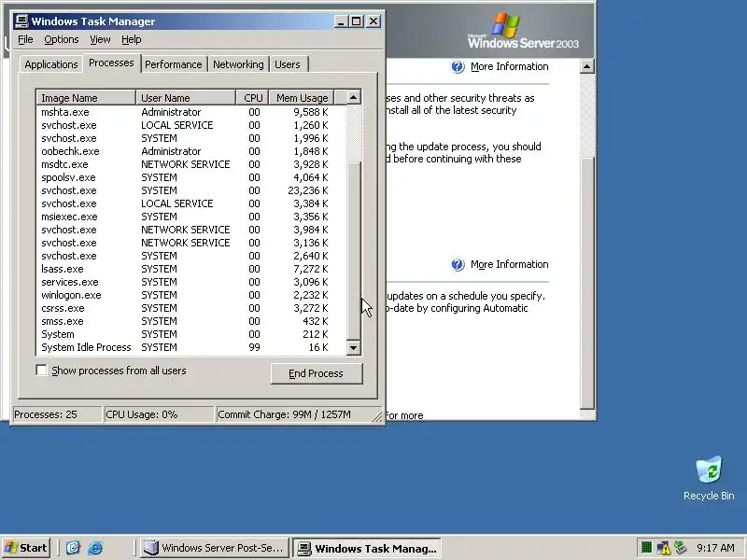747x560 pixels.
Task: Select the oobechk.exe process row
Action: pyautogui.click(x=191, y=151)
